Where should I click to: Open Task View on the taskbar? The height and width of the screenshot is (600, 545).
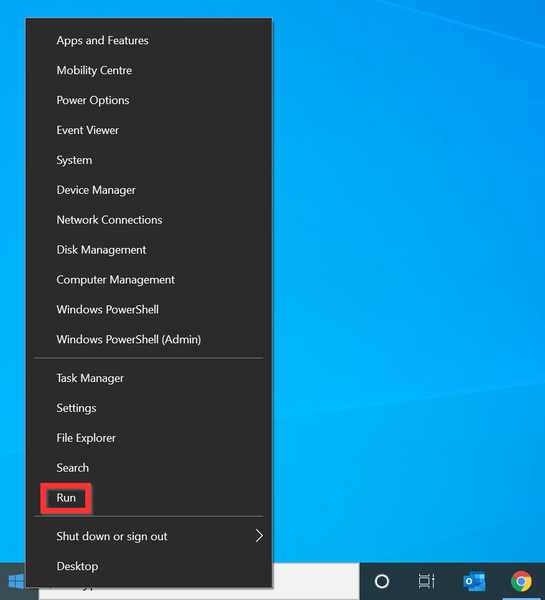tap(426, 581)
